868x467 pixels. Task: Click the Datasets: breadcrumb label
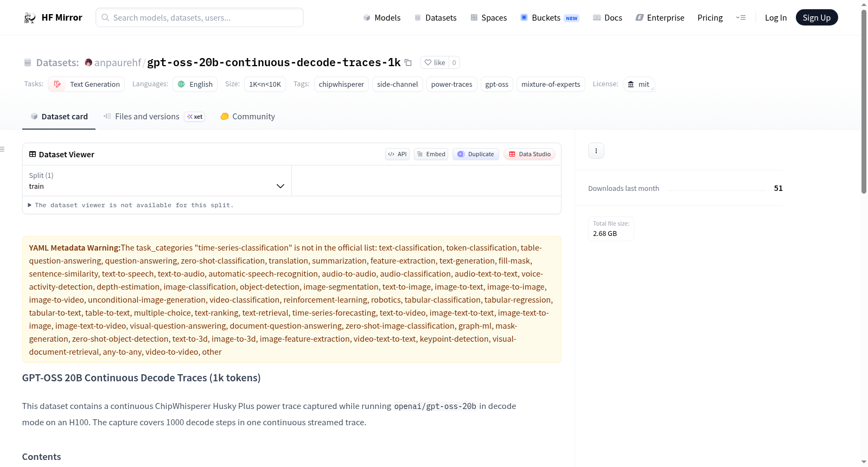pyautogui.click(x=58, y=62)
